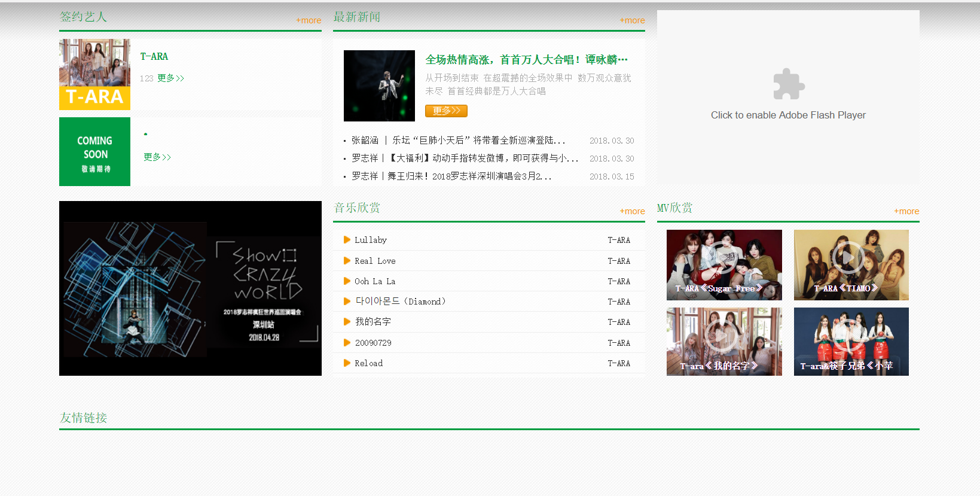
Task: Play the song Lullaby
Action: coord(347,240)
